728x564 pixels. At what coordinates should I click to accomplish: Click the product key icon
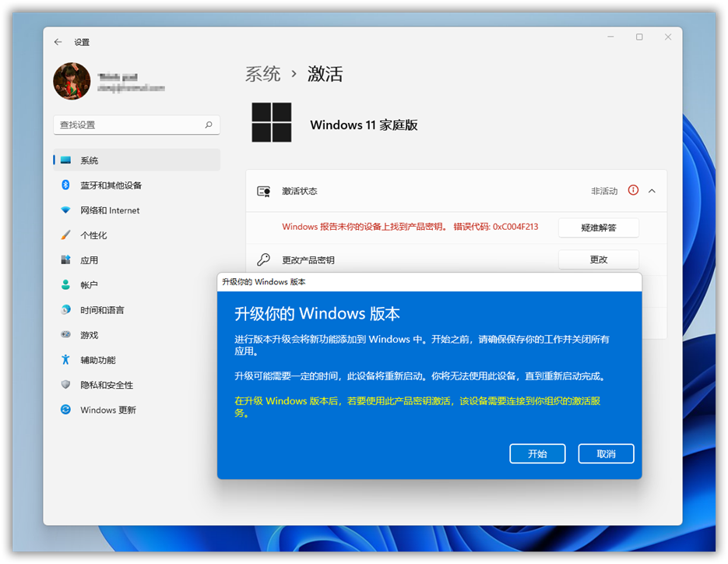tap(264, 259)
